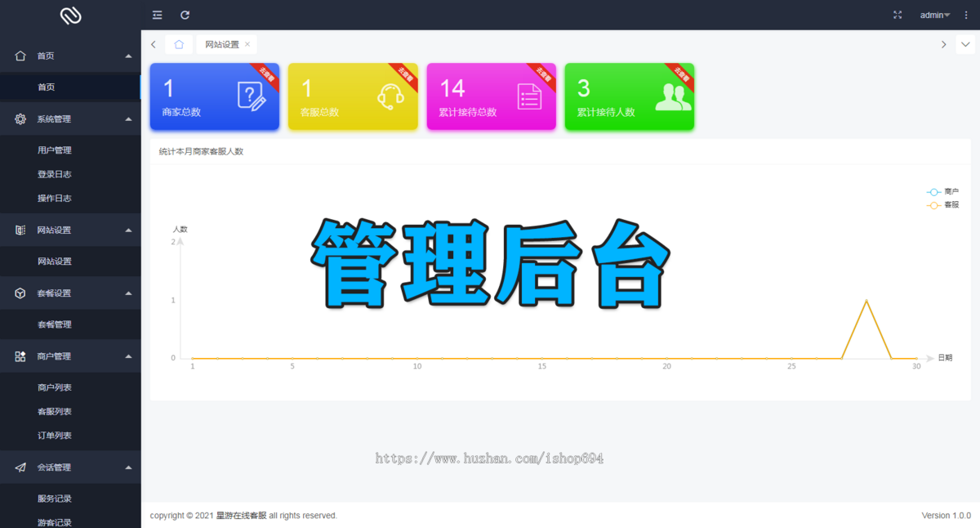The image size is (980, 528).
Task: Click the 网站设置 sidebar icon
Action: pyautogui.click(x=19, y=230)
